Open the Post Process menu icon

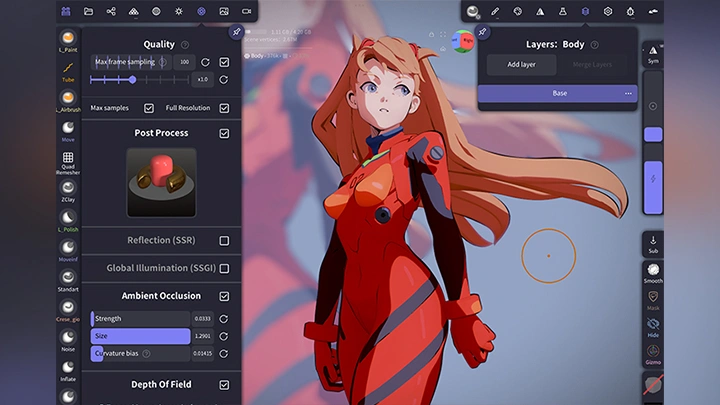(x=201, y=11)
